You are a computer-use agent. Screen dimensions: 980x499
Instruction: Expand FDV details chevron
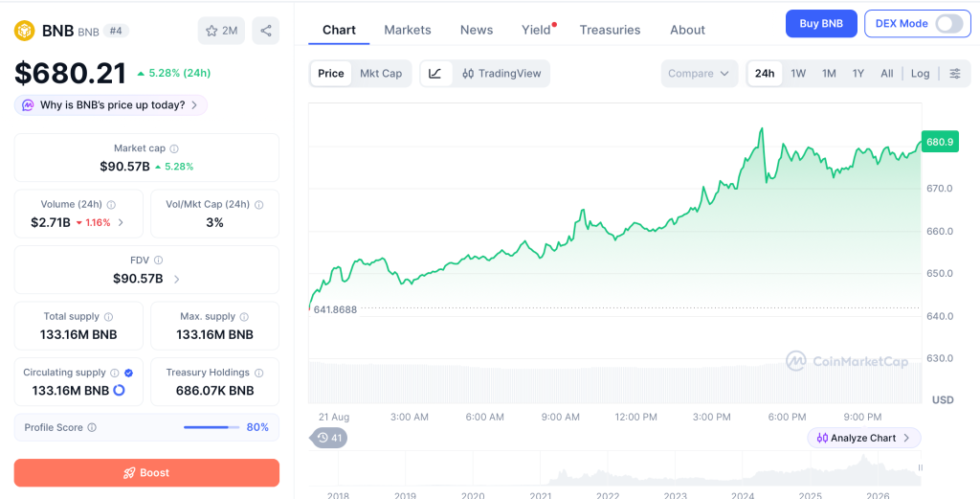176,279
